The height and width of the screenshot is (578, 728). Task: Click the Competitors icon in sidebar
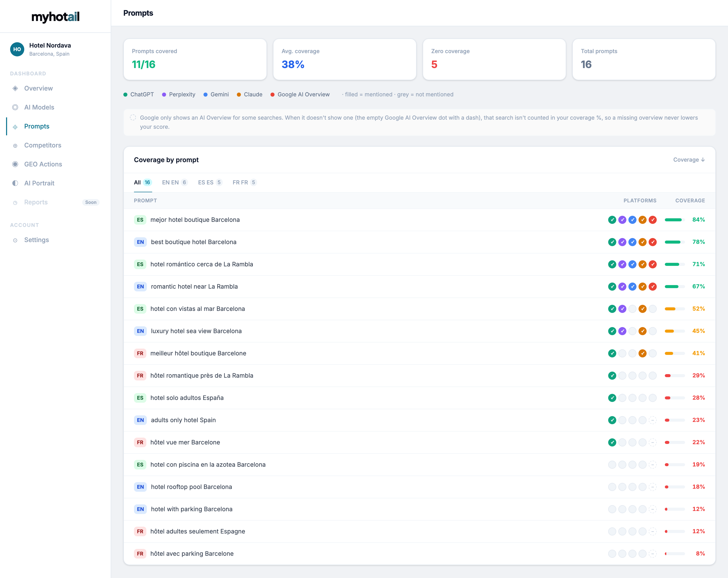click(x=15, y=146)
